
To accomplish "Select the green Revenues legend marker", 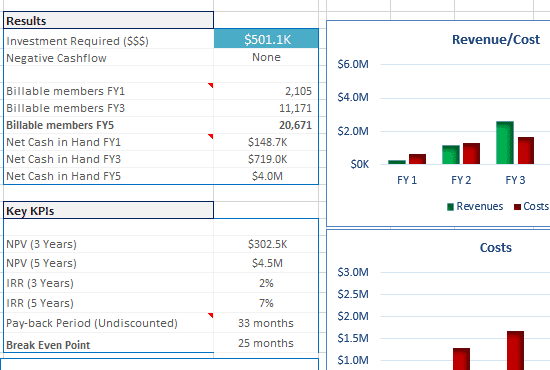I will click(450, 207).
